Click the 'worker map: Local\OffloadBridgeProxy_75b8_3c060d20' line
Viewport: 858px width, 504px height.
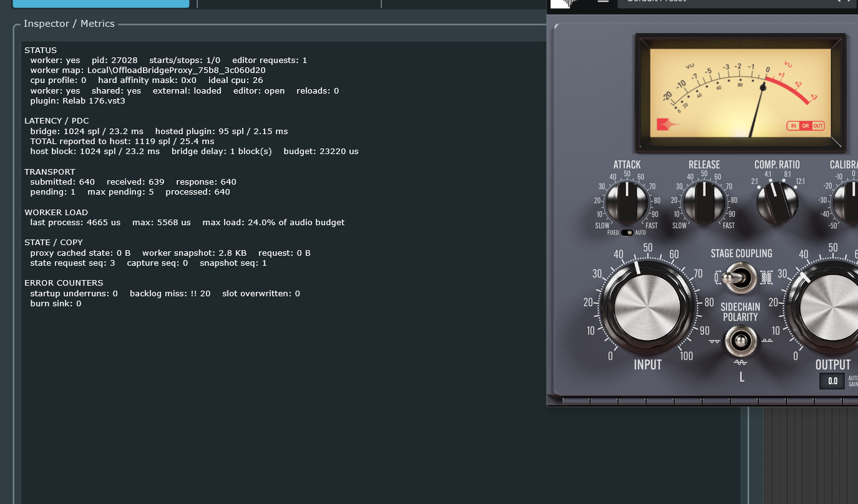[148, 70]
